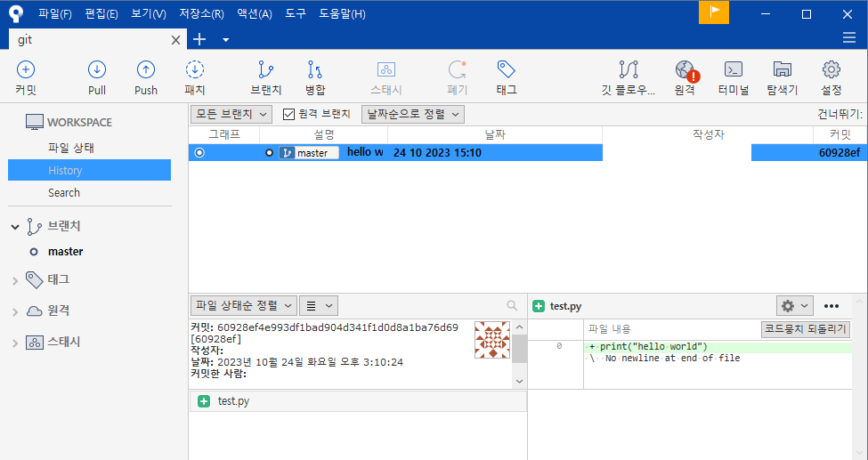Click the master branch label in commit row
868x460 pixels.
tap(309, 153)
